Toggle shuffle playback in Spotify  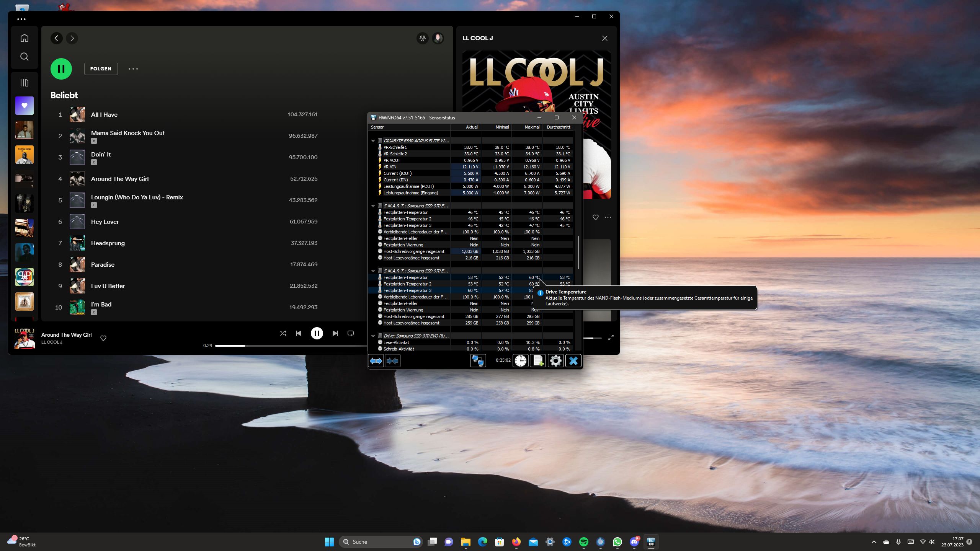click(283, 333)
